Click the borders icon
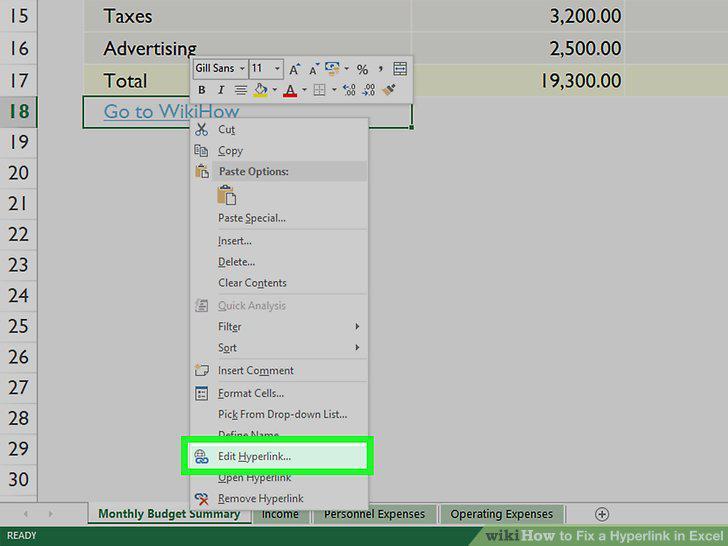 (x=319, y=90)
